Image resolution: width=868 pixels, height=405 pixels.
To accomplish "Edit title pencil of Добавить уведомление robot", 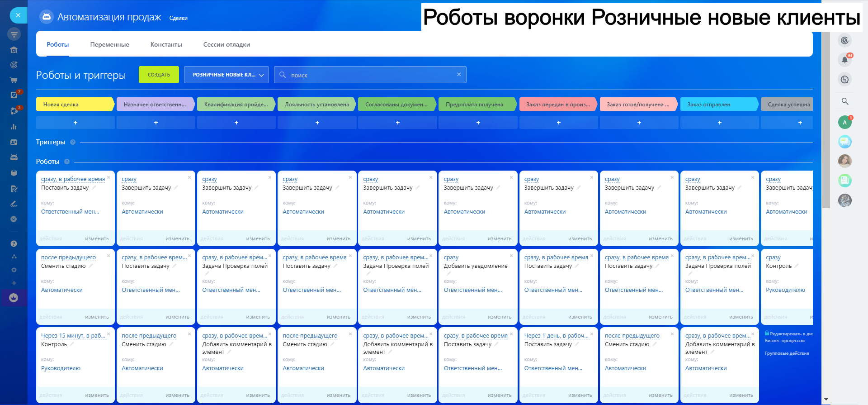I will click(x=448, y=273).
